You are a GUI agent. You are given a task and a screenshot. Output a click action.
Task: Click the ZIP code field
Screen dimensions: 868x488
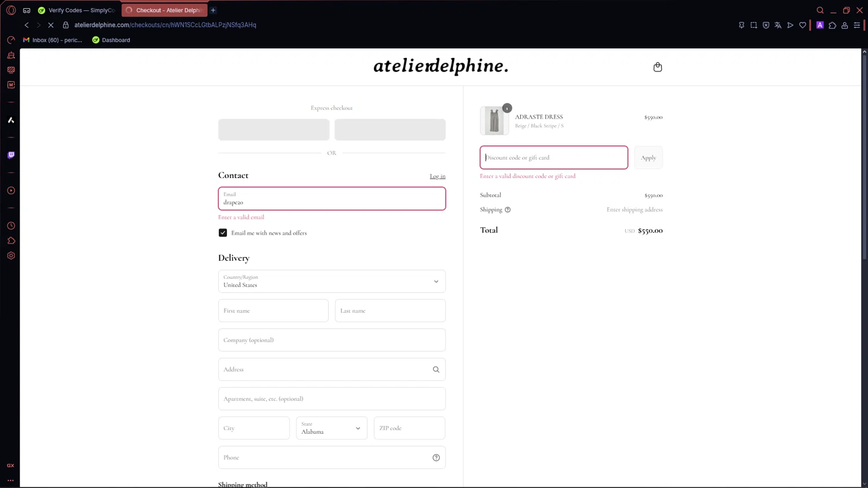(x=410, y=428)
